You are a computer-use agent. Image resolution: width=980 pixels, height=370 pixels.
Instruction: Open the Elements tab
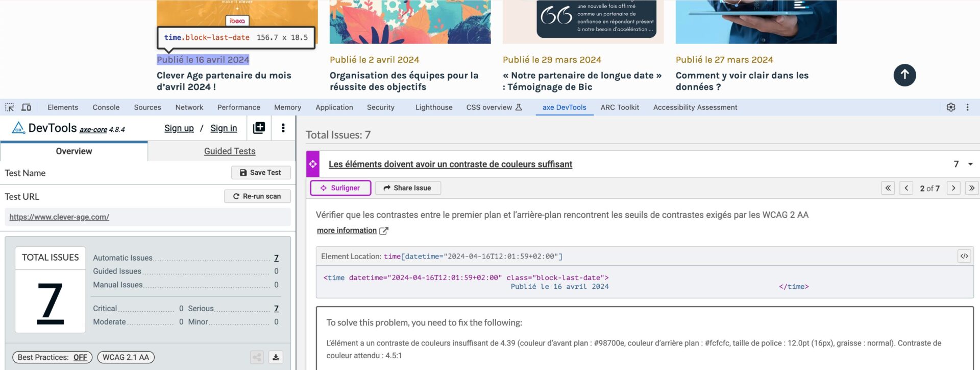(x=63, y=107)
